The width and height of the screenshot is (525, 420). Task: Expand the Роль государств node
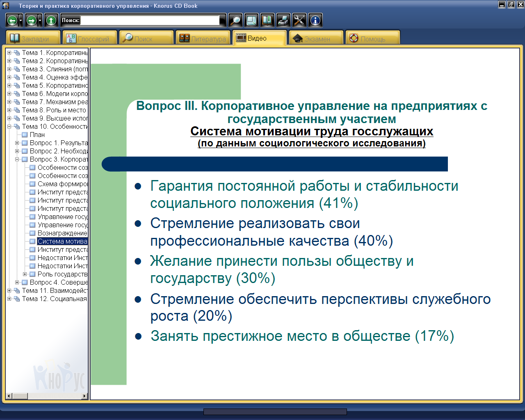tap(25, 274)
